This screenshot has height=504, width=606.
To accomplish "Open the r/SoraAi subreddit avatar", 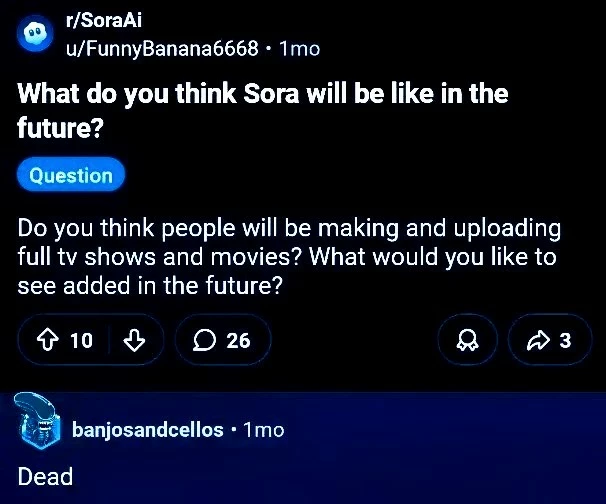I will pos(35,33).
